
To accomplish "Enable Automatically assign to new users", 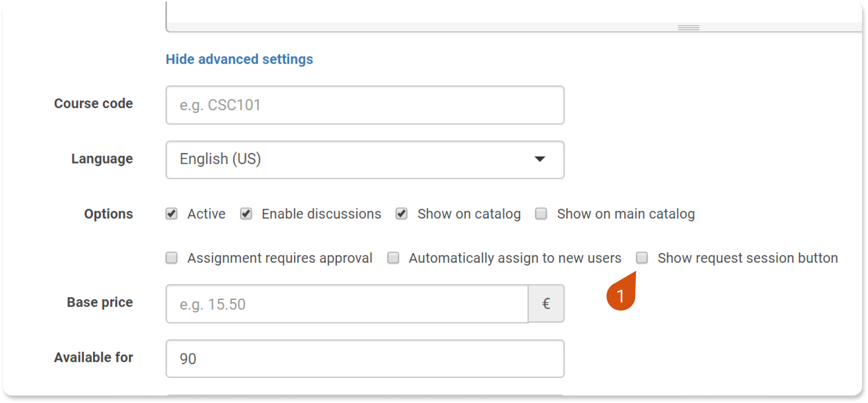I will click(393, 258).
